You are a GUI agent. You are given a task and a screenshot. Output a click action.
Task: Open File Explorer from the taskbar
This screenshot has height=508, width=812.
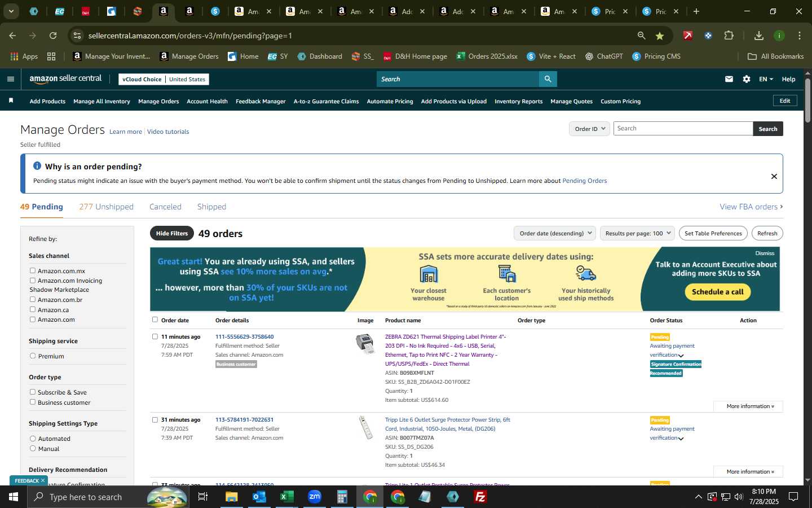[x=232, y=497]
